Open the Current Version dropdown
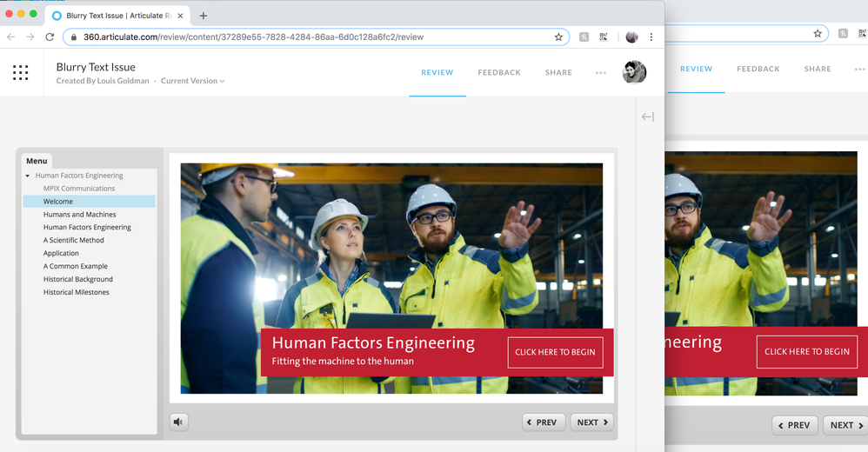The image size is (868, 452). point(192,81)
